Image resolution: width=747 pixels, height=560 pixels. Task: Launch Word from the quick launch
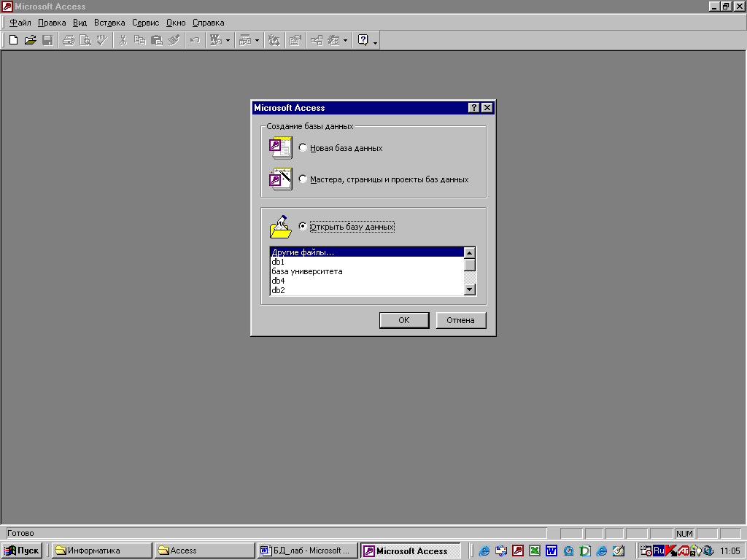click(x=551, y=551)
